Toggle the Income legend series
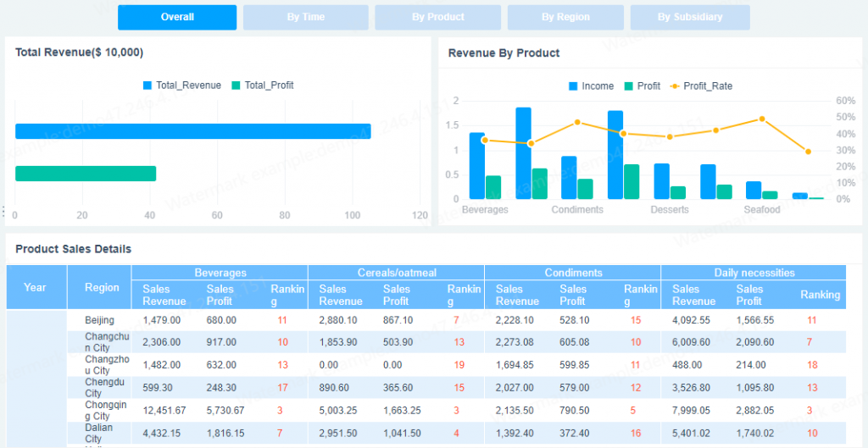This screenshot has width=868, height=448. pyautogui.click(x=591, y=86)
